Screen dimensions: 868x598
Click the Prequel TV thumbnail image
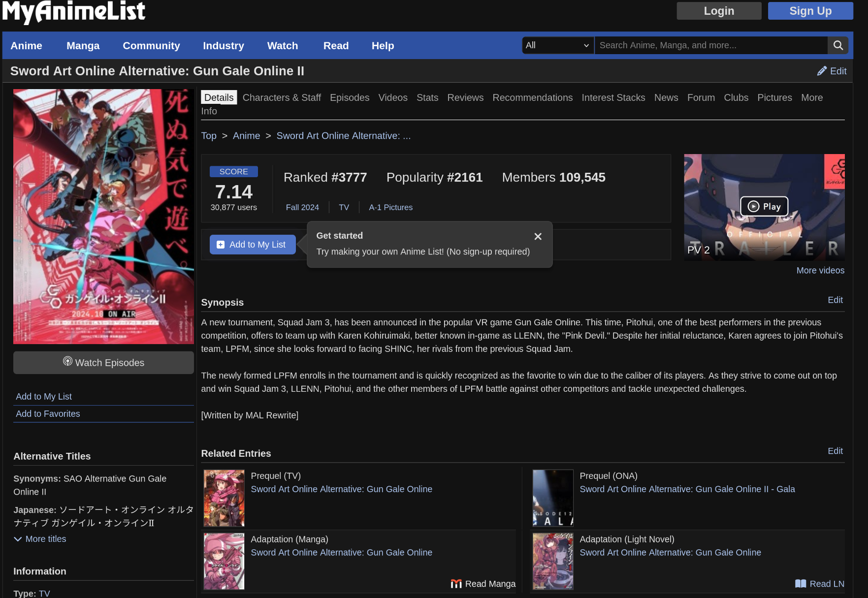224,498
